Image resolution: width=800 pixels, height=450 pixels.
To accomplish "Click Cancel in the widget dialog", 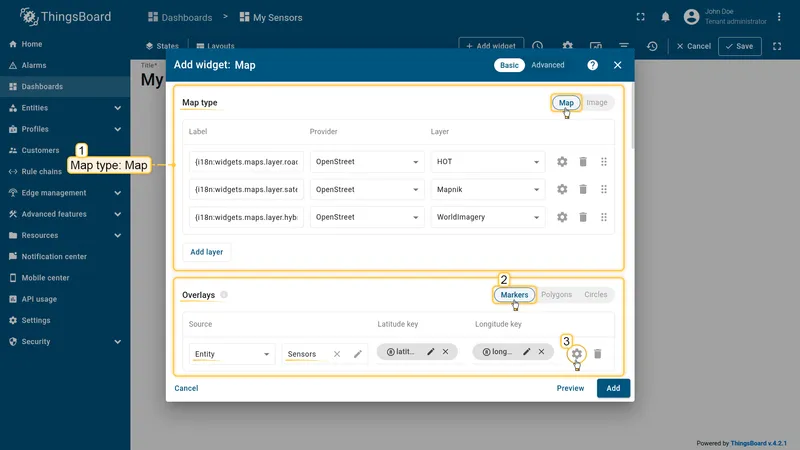I will (x=186, y=388).
